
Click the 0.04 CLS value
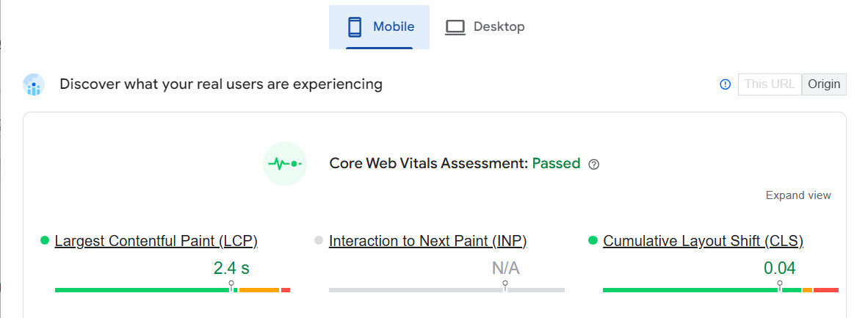[x=779, y=268]
